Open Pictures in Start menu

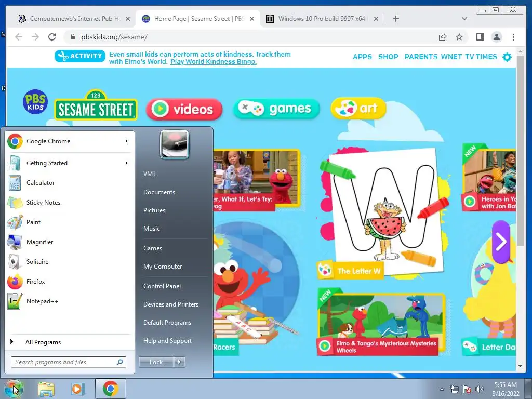click(154, 210)
